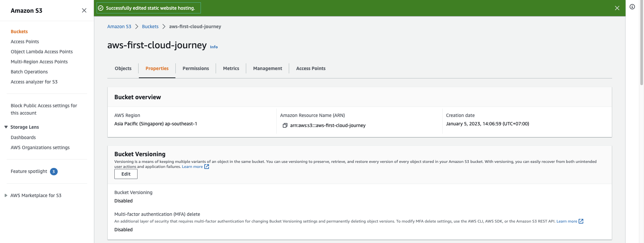Click Learn more link for MFA delete
The width and height of the screenshot is (644, 243).
click(567, 221)
